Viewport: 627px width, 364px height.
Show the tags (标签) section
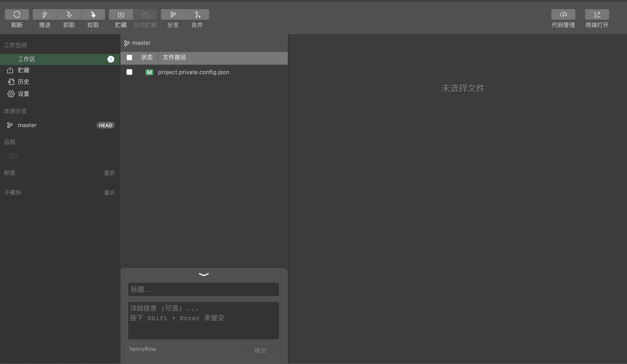[109, 173]
